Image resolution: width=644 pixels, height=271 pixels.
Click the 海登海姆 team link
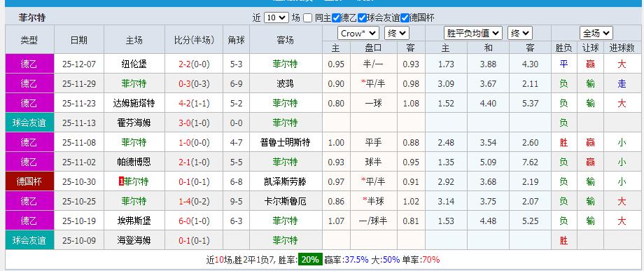134,240
